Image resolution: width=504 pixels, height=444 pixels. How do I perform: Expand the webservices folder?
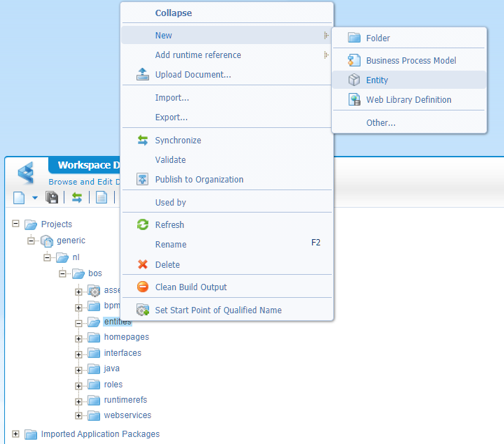[78, 415]
